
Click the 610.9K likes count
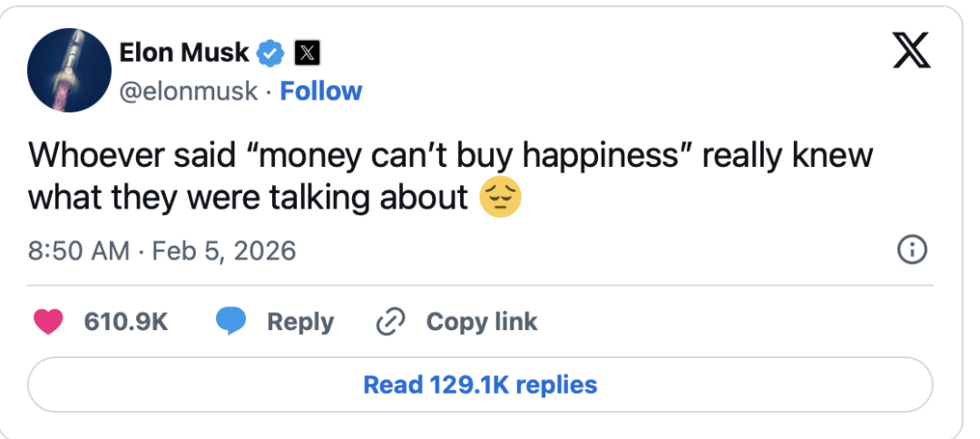click(x=126, y=322)
